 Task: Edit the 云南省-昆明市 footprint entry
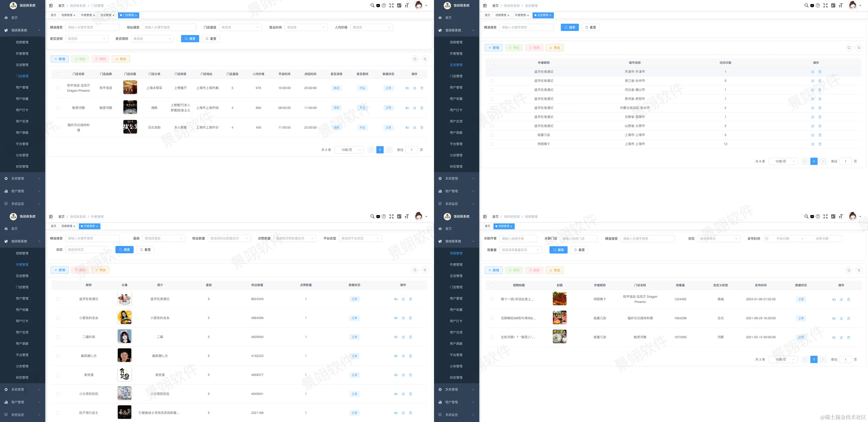click(812, 117)
